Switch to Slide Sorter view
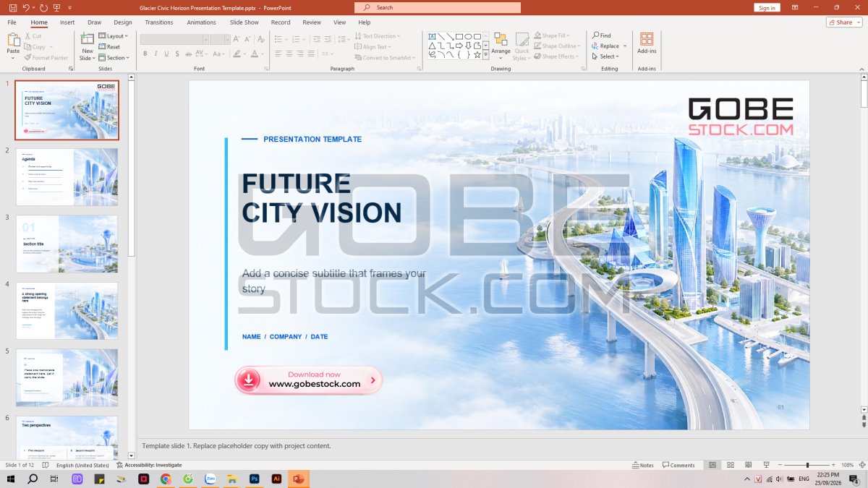This screenshot has width=868, height=488. (x=731, y=465)
